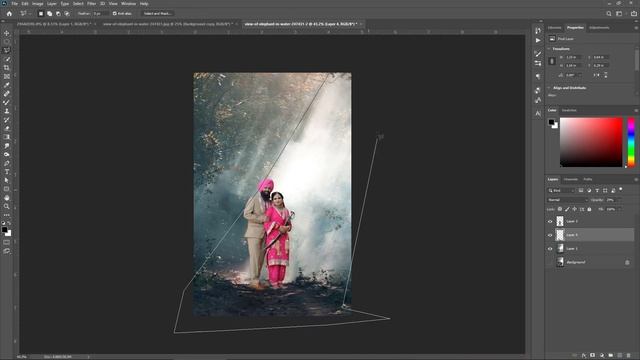
Task: Toggle lock position icon in Layers panel
Action: pos(574,209)
